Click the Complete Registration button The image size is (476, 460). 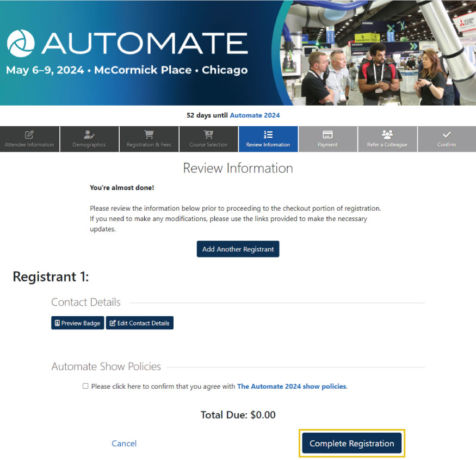click(x=352, y=443)
